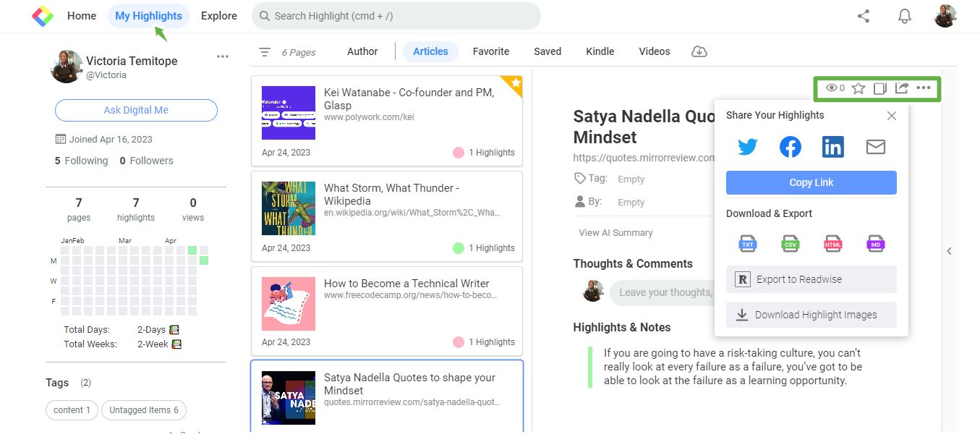Image resolution: width=980 pixels, height=437 pixels.
Task: Collapse the right panel with the chevron arrow
Action: (x=949, y=251)
